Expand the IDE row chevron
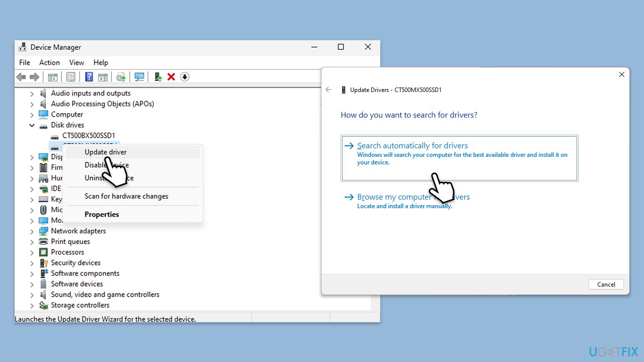This screenshot has width=644, height=362. click(x=32, y=189)
